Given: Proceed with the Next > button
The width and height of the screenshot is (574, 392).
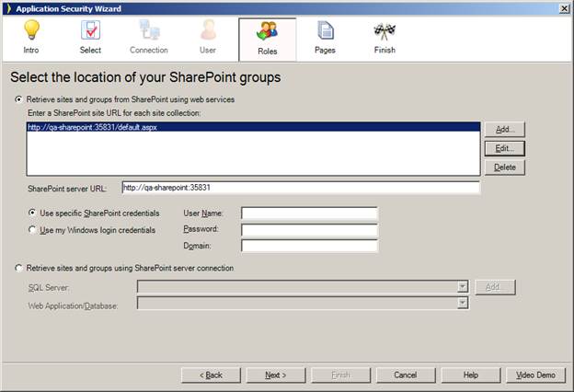Looking at the screenshot, I should pyautogui.click(x=276, y=375).
